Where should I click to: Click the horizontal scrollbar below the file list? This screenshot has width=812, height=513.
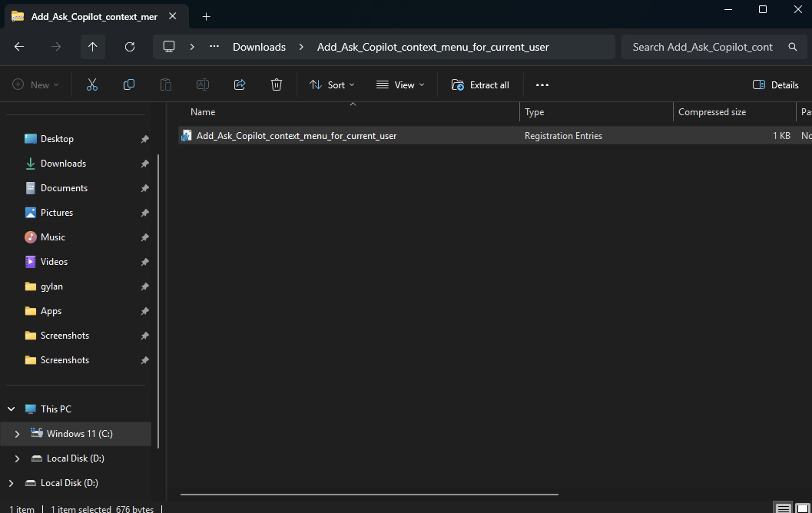point(370,495)
